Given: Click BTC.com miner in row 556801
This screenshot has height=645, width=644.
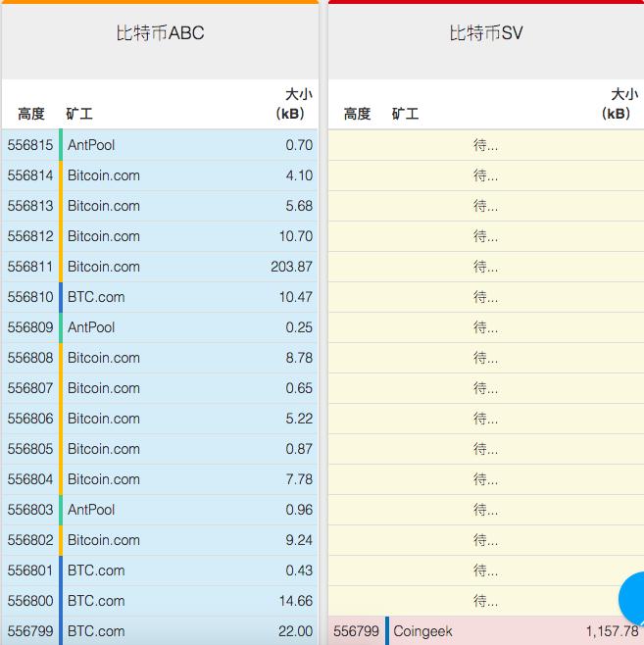Looking at the screenshot, I should click(96, 571).
